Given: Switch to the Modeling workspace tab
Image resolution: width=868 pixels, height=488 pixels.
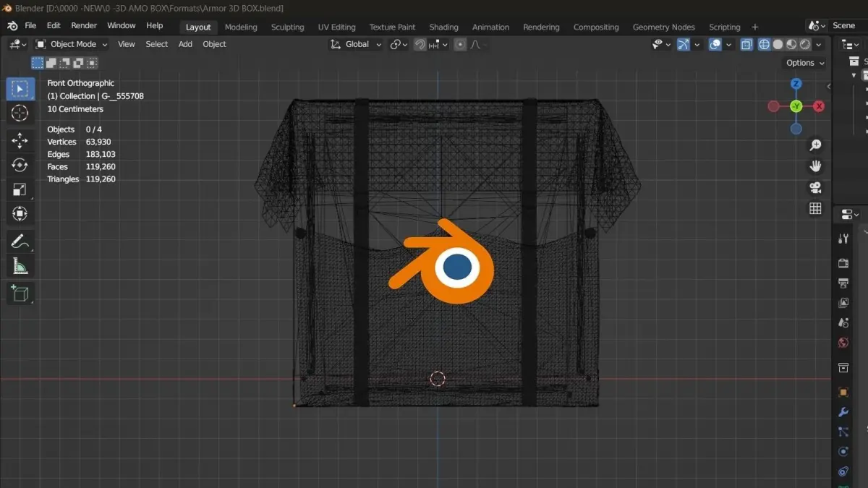Looking at the screenshot, I should [x=241, y=27].
